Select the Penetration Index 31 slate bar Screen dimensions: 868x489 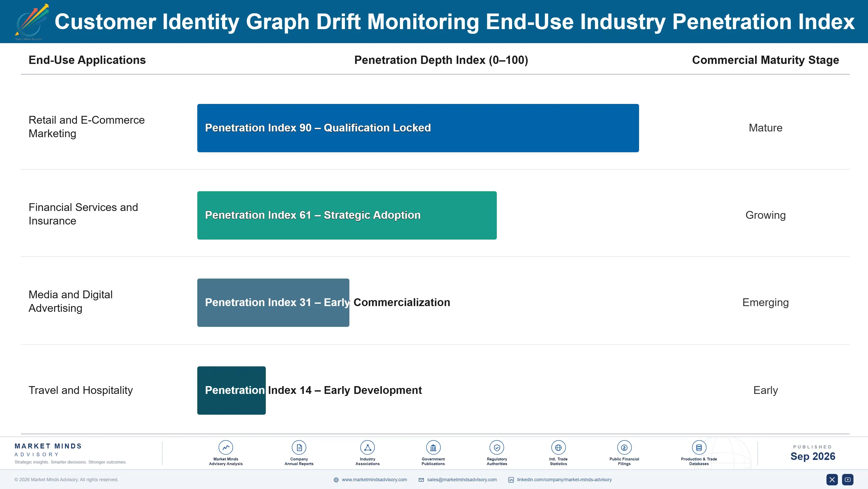pos(273,302)
